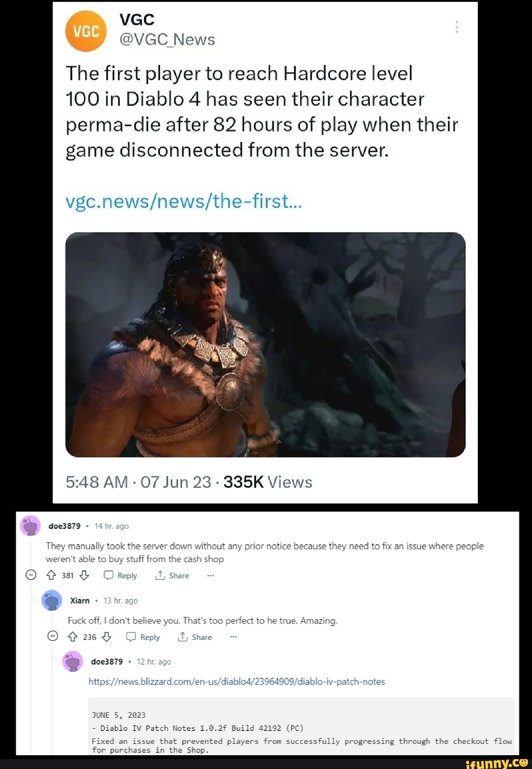Screen dimensions: 532x769
Task: Upvote Xiarn's comment with 236 points
Action: [x=73, y=637]
